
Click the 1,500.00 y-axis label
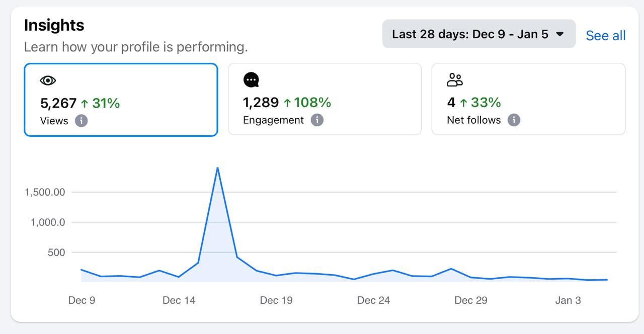[45, 192]
